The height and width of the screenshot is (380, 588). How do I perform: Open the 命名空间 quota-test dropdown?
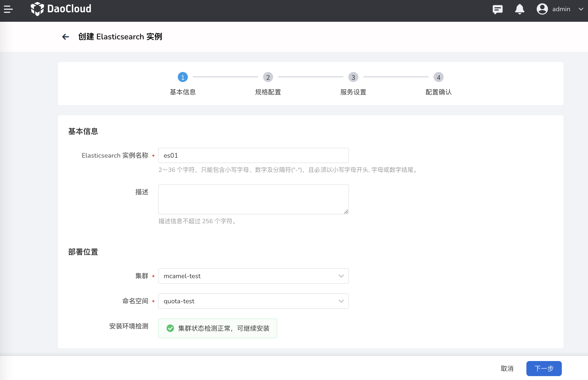(254, 301)
